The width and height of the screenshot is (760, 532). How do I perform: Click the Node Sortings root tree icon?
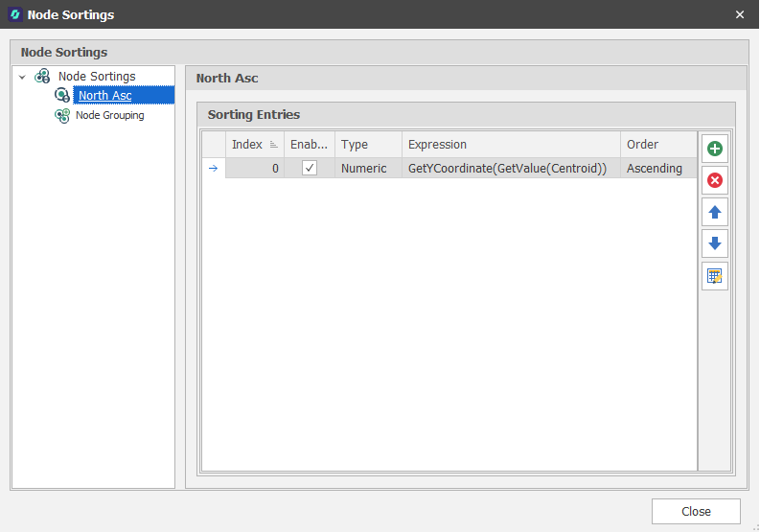coord(42,76)
